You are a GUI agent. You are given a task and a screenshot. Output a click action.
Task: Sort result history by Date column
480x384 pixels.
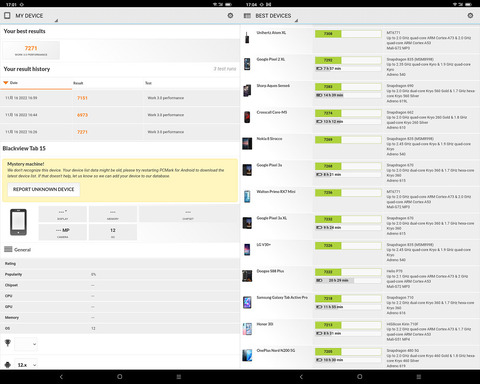tap(36, 83)
